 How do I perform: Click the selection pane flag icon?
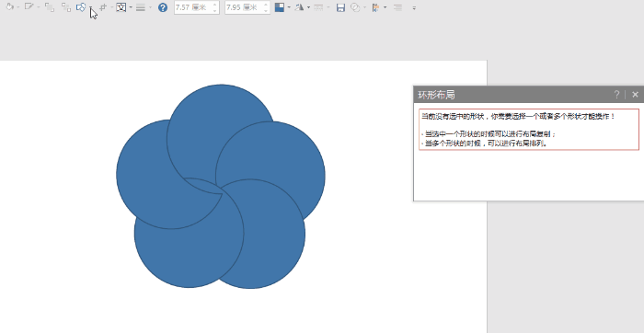[x=375, y=7]
